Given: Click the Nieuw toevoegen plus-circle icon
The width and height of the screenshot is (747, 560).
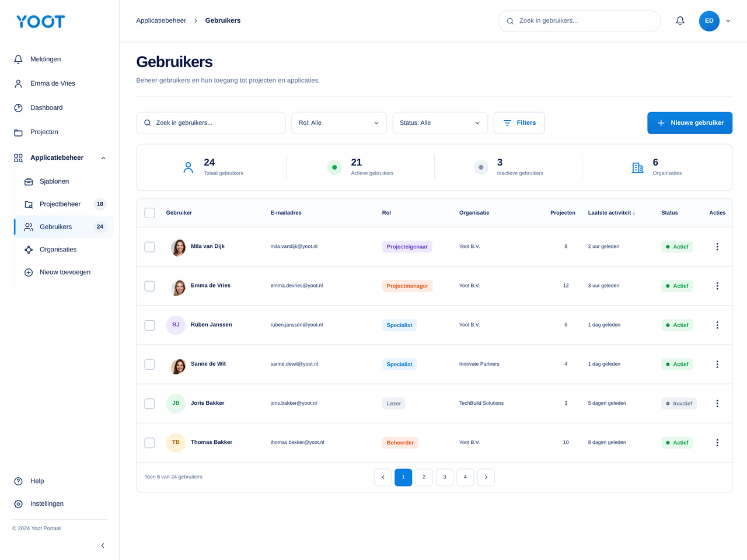Looking at the screenshot, I should point(29,272).
